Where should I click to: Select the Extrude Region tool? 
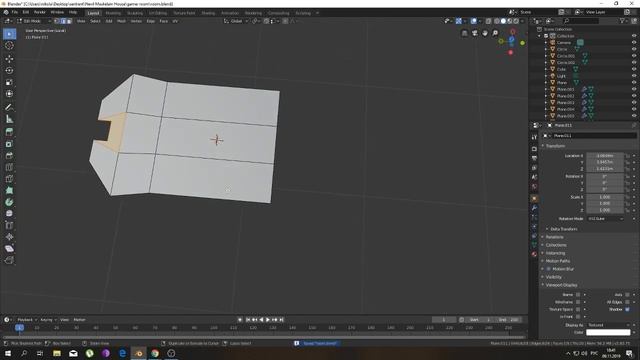click(x=9, y=132)
